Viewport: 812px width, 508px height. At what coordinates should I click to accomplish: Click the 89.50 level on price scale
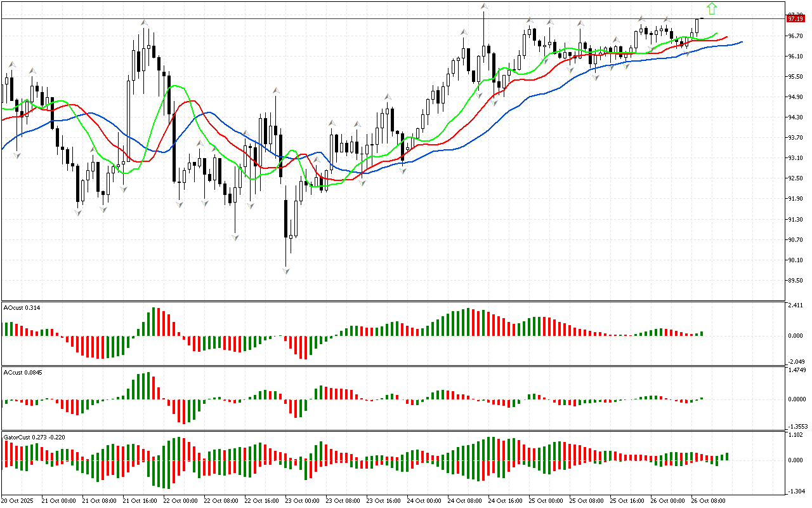click(x=795, y=281)
